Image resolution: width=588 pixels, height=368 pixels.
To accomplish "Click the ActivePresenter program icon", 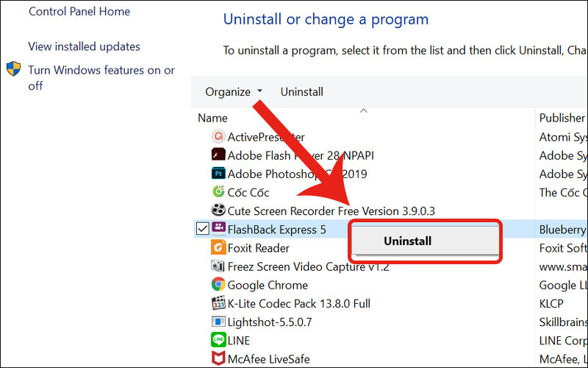I will click(x=218, y=137).
